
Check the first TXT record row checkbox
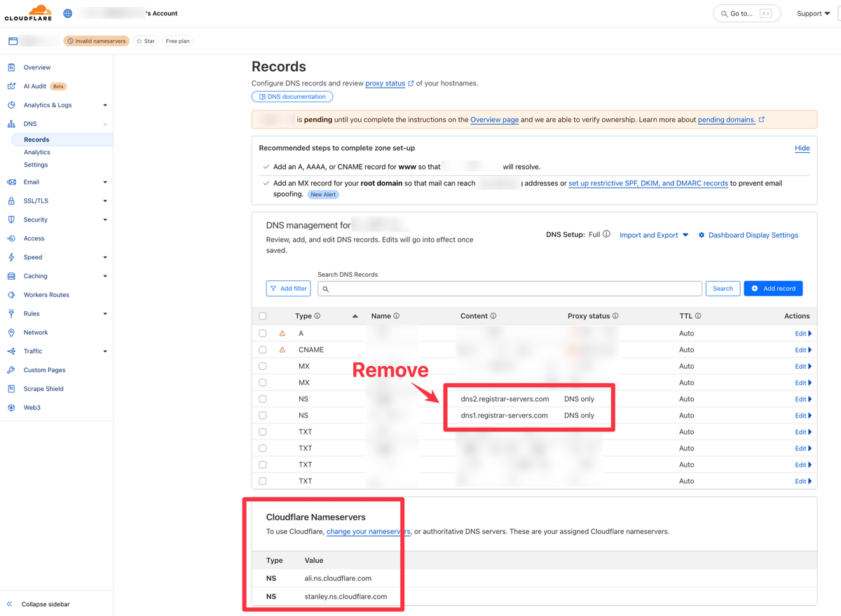point(263,432)
